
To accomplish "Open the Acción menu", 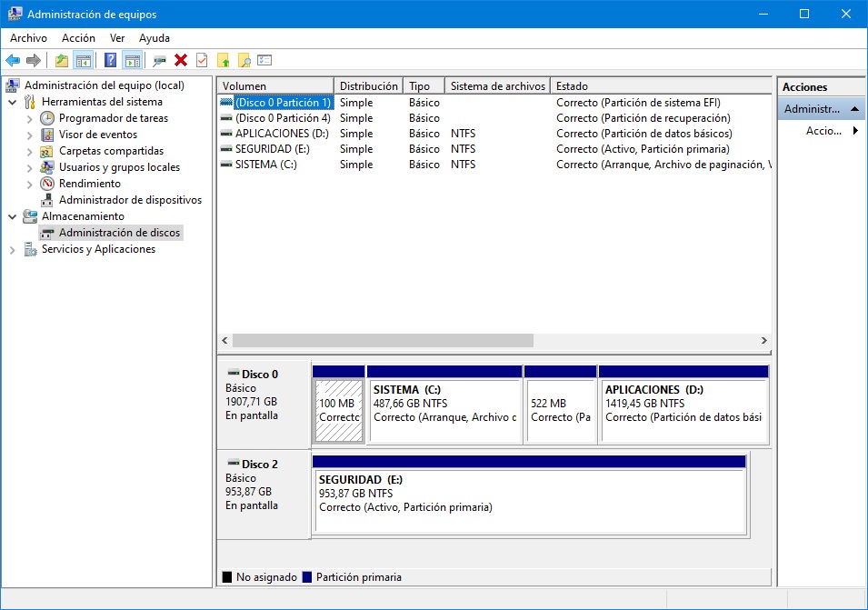I will 78,38.
